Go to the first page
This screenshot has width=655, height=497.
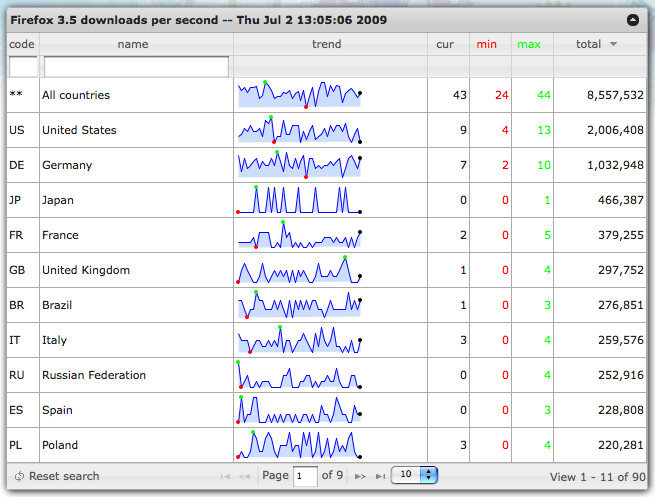pos(225,476)
